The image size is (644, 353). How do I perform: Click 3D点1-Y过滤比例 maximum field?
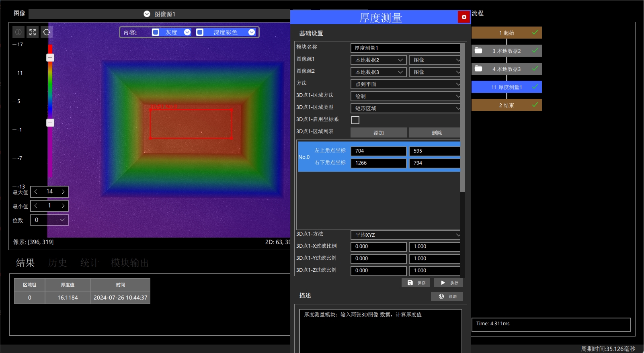click(x=435, y=259)
